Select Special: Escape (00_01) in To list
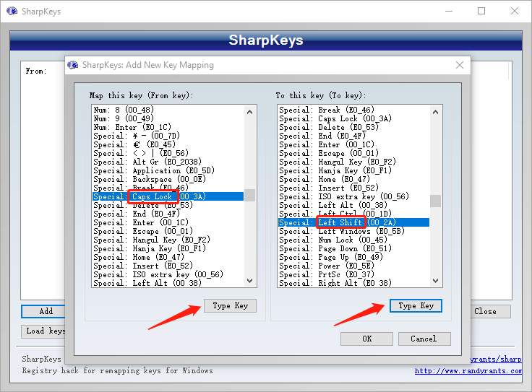 point(354,153)
